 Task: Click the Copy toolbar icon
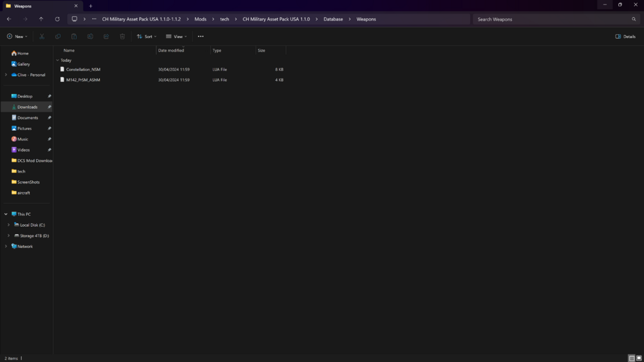coord(58,37)
